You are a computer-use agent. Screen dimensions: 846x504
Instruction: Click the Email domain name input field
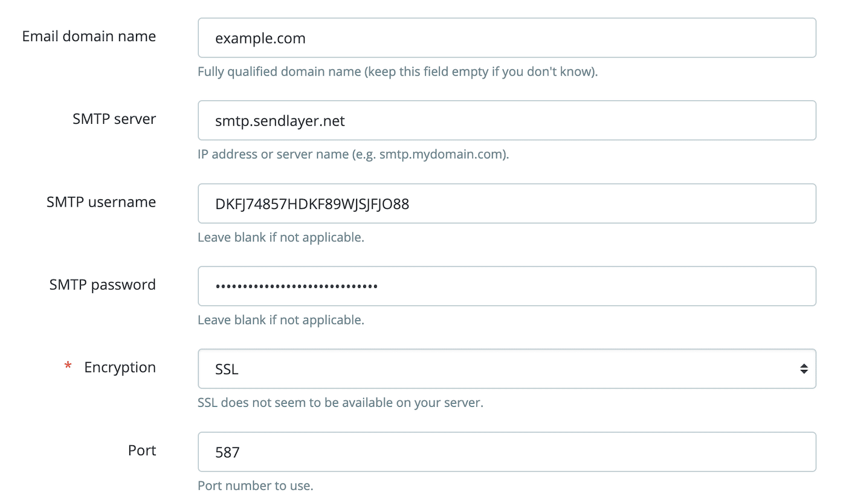[x=506, y=37]
